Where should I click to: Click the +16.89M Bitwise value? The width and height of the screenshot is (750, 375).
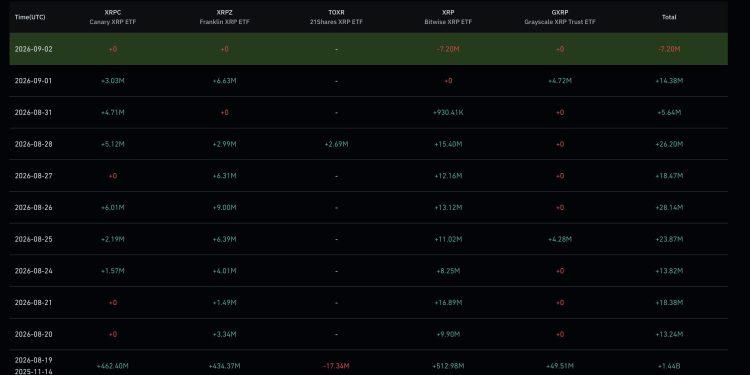(x=448, y=303)
